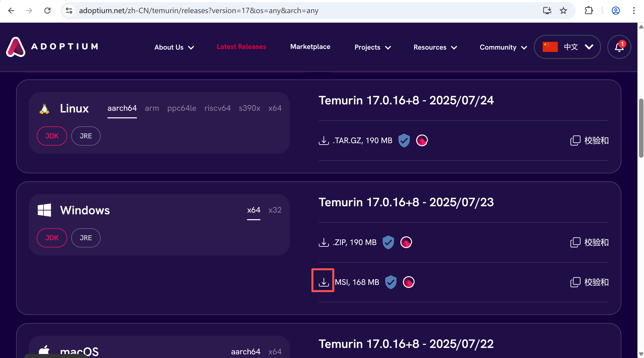The width and height of the screenshot is (644, 358).
Task: Click the .TAR.GZ, 190 MB link
Action: 362,141
